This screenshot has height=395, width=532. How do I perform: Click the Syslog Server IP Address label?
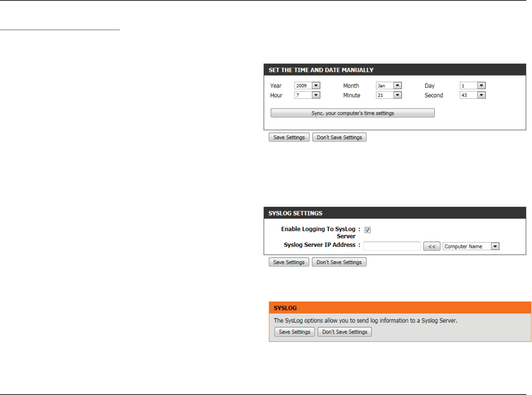(320, 245)
